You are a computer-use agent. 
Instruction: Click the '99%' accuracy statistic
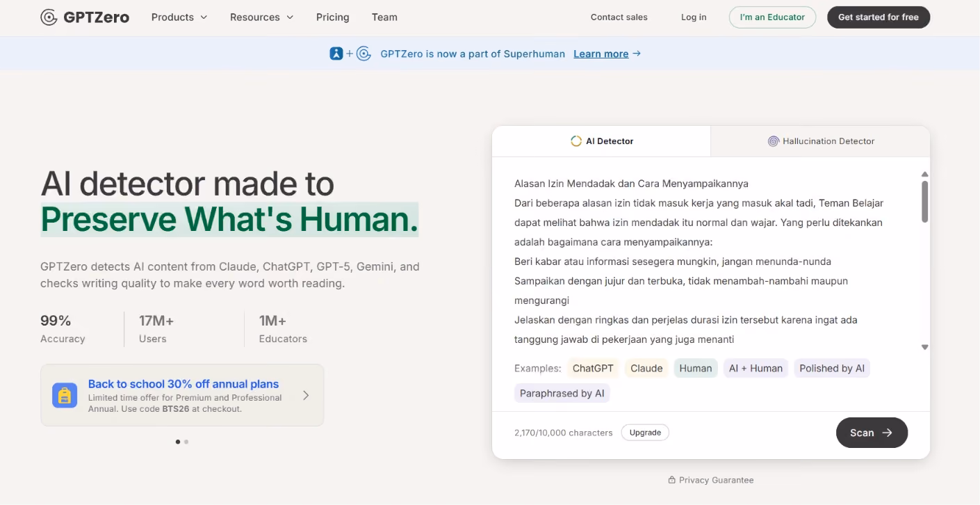click(56, 321)
